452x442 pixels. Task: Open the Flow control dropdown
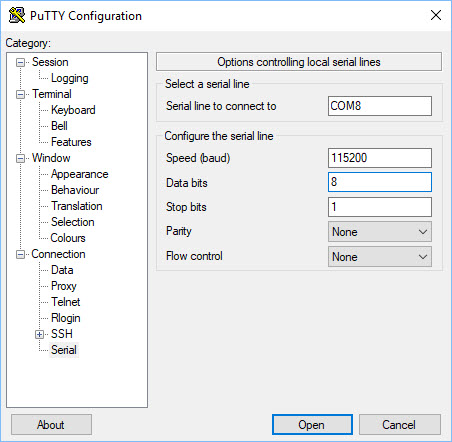(380, 257)
